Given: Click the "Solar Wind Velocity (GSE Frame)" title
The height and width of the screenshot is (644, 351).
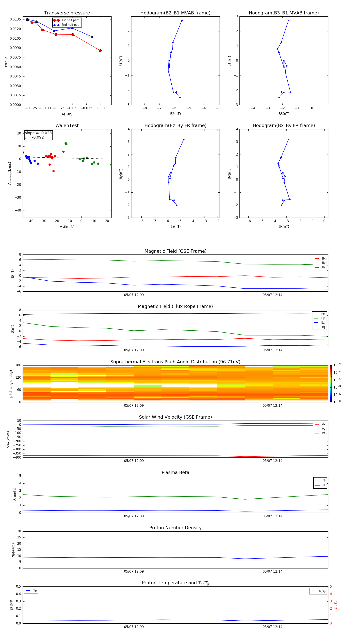Looking at the screenshot, I should [175, 417].
